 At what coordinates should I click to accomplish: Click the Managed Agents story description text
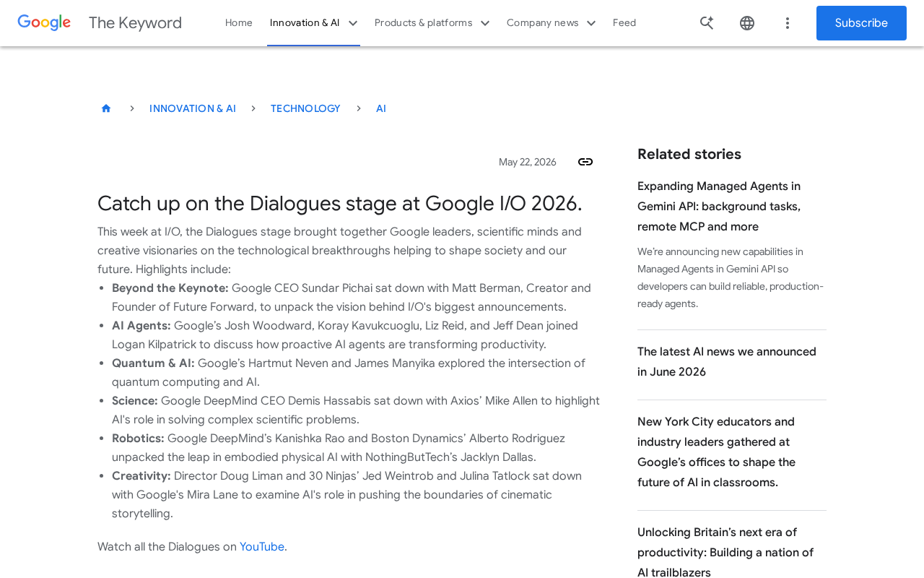(x=731, y=278)
